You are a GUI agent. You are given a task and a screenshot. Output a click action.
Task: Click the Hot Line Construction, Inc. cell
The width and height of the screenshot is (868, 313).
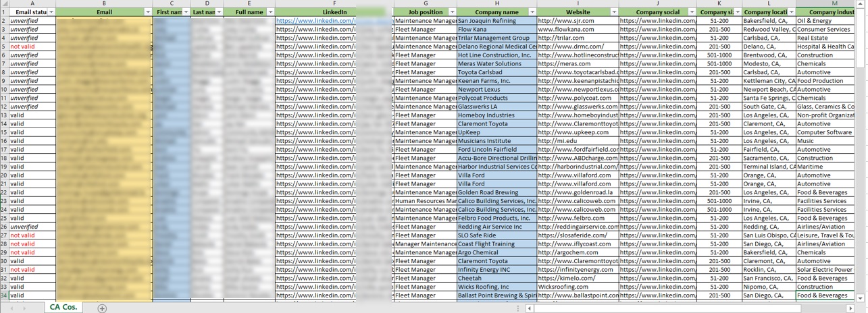pyautogui.click(x=496, y=55)
